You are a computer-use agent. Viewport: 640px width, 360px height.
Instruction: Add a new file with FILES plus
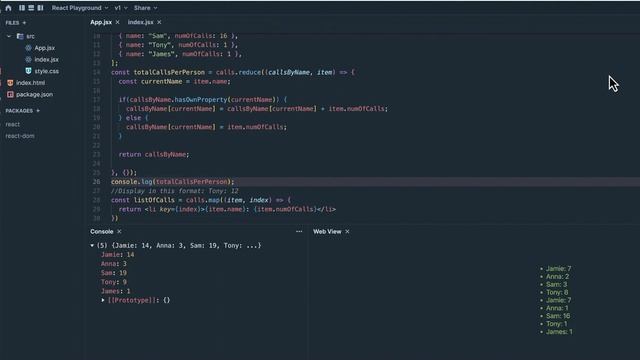24,23
